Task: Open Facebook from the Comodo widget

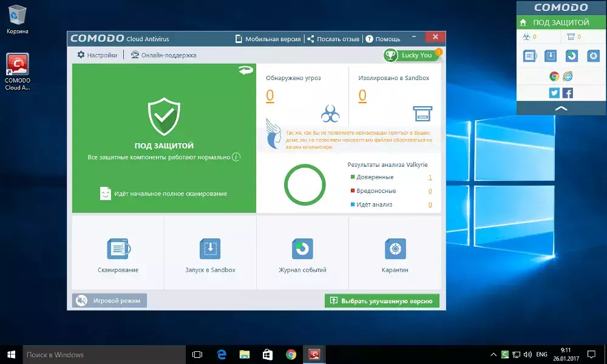Action: (568, 93)
